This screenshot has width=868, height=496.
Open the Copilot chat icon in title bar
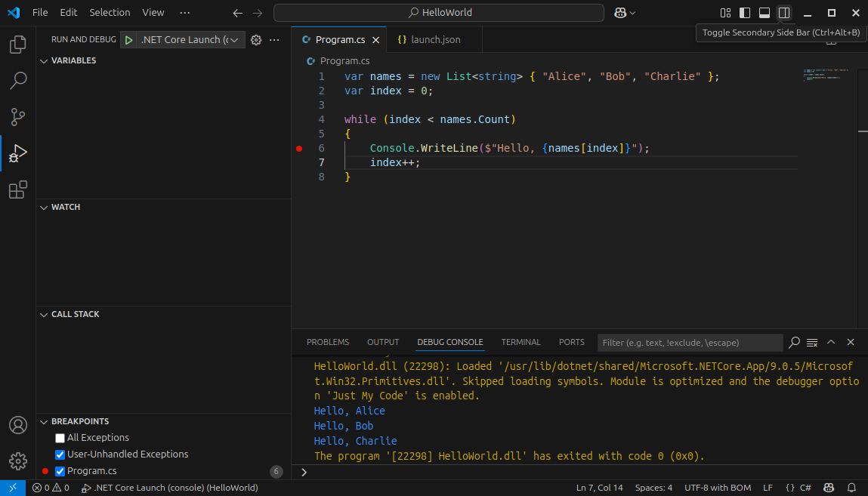tap(620, 13)
